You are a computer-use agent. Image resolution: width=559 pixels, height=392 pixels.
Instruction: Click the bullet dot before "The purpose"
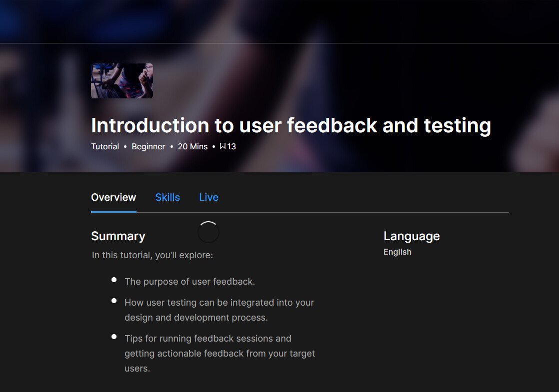click(114, 280)
